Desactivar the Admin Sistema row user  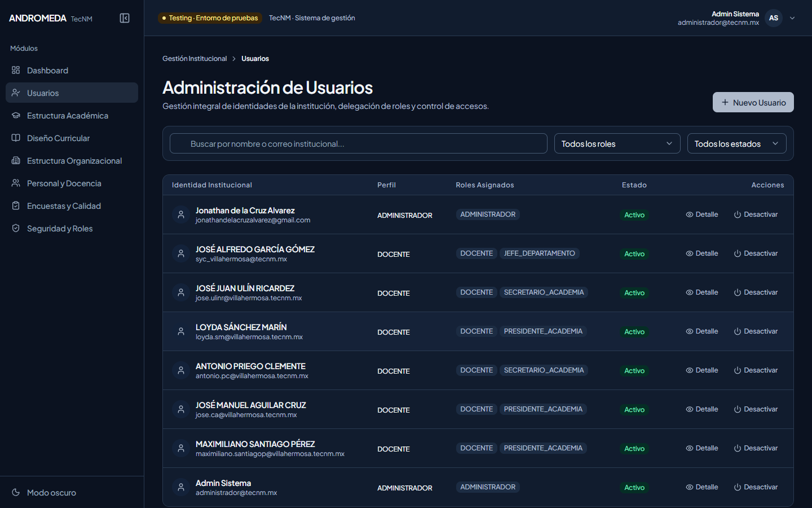coord(756,487)
